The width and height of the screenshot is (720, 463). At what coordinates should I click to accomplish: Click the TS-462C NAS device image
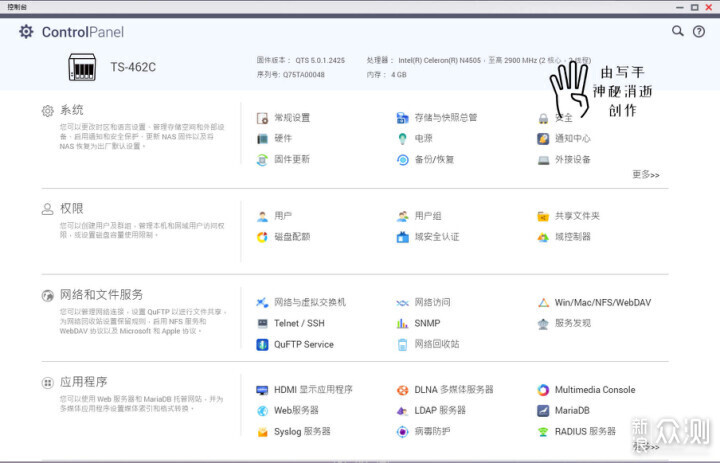82,67
